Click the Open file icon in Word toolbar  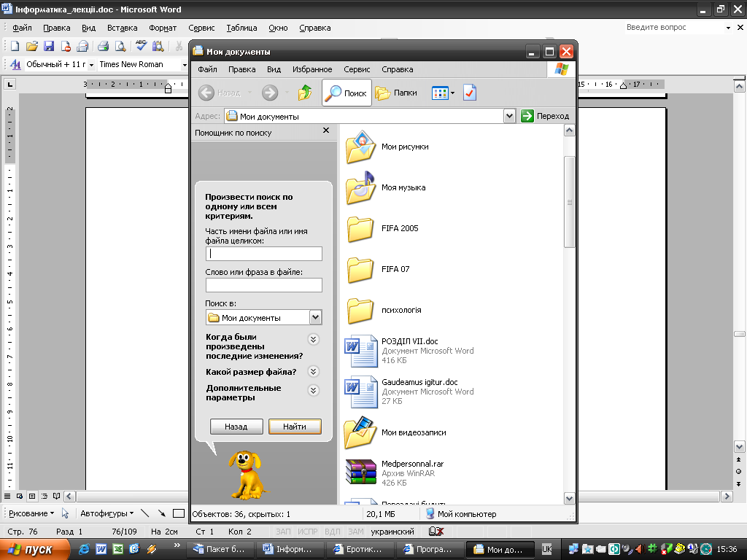click(32, 46)
